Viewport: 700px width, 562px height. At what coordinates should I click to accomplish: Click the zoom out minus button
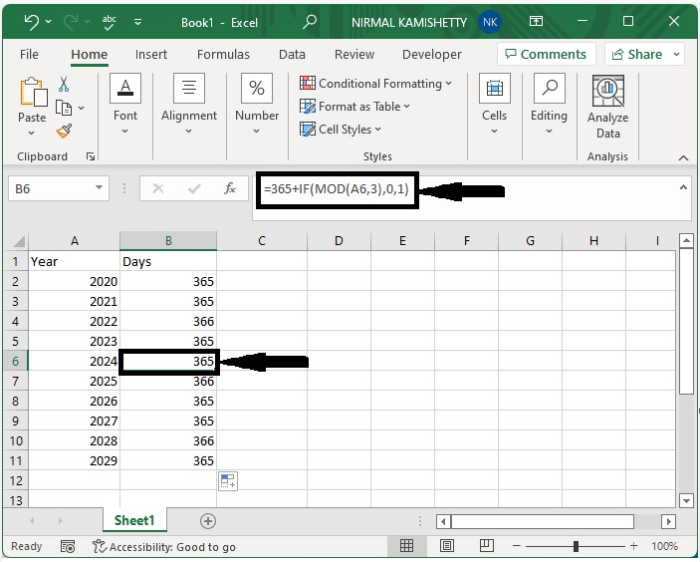tap(517, 546)
